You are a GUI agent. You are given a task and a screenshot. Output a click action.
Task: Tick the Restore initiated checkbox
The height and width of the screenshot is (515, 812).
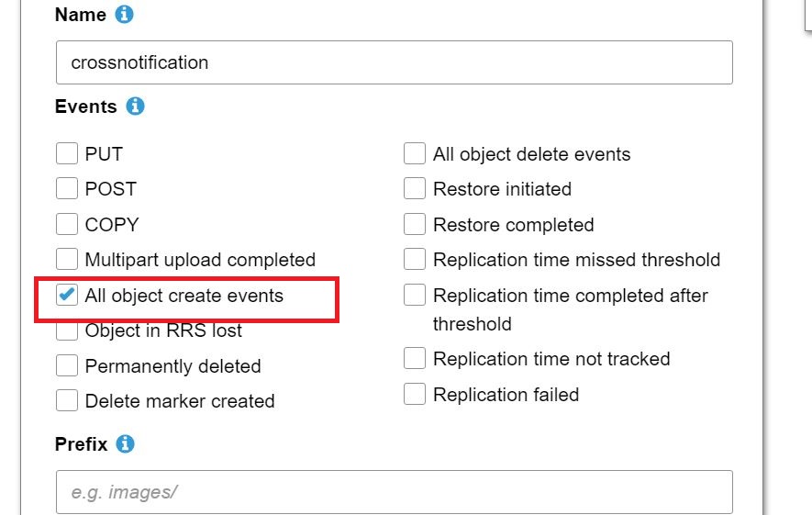pyautogui.click(x=415, y=189)
